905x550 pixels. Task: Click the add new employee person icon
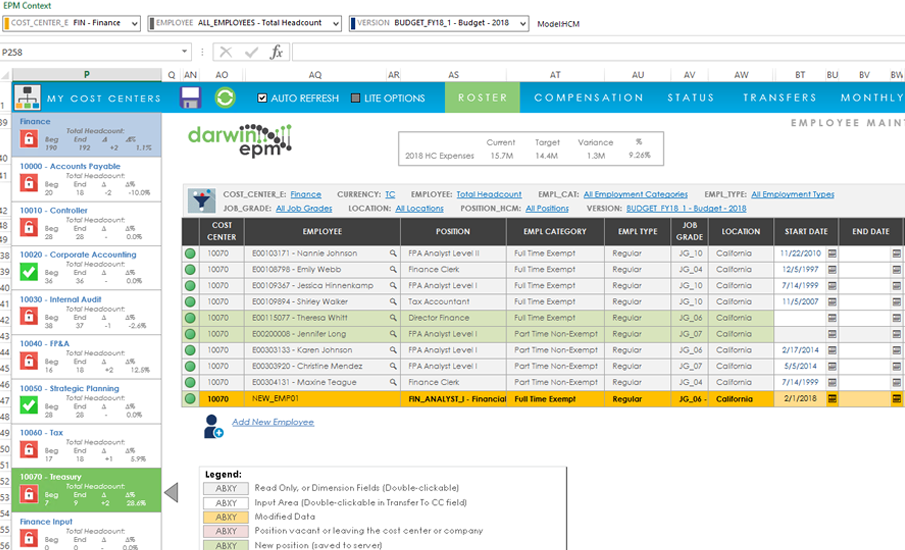[x=213, y=426]
